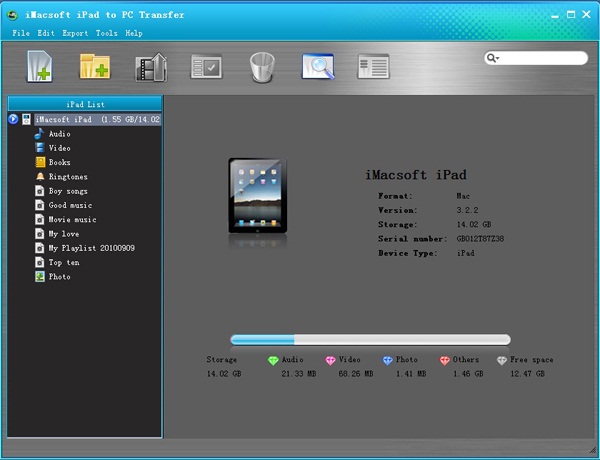Click the checklist playlist toolbar icon

click(206, 67)
